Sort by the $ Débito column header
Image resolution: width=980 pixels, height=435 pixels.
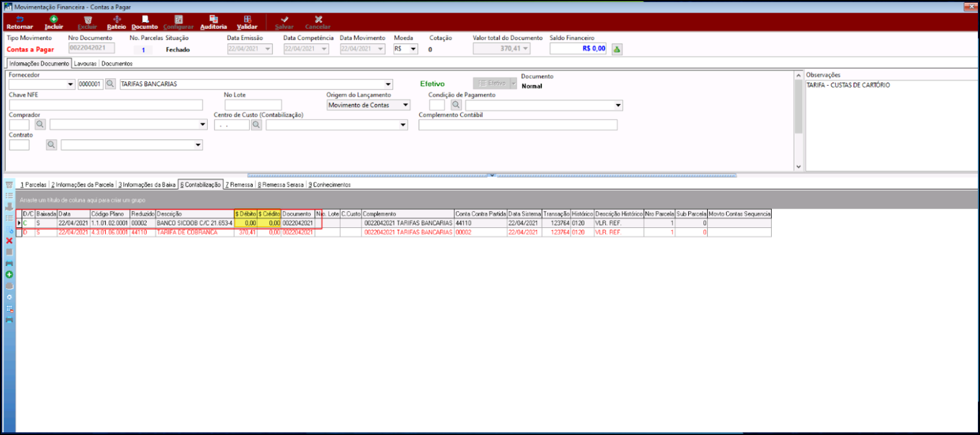pyautogui.click(x=246, y=214)
